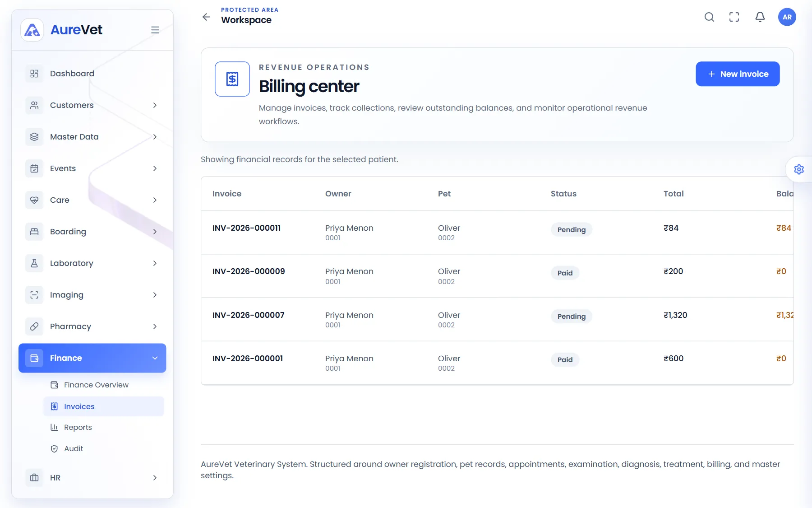
Task: Click the Paid status of INV-2026-000001
Action: click(565, 359)
